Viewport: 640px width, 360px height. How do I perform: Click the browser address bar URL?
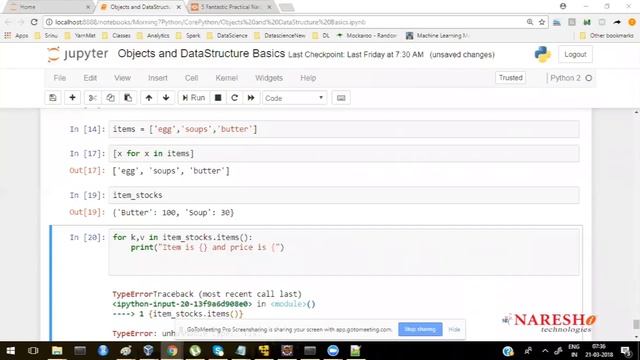(210, 22)
